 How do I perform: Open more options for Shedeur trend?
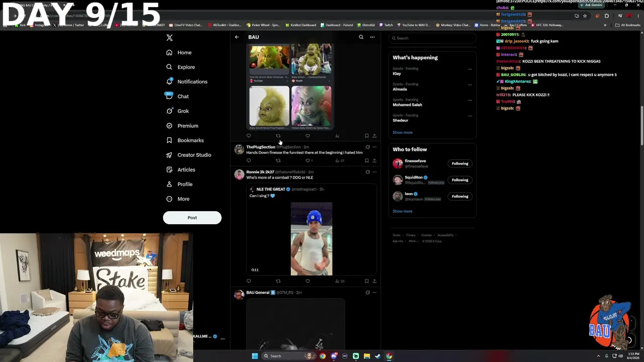pos(470,116)
